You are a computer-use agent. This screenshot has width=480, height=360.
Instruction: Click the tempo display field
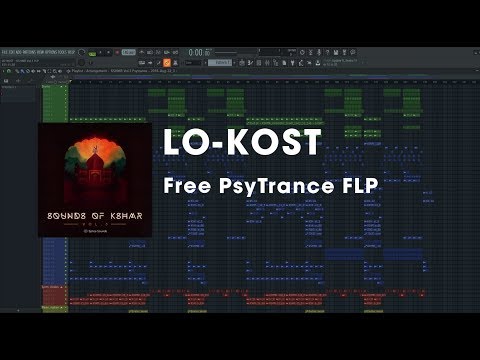point(128,52)
